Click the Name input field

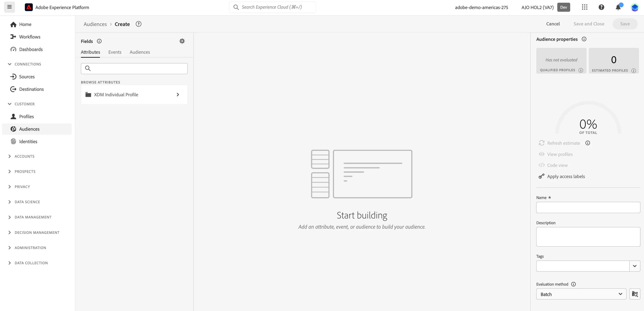(x=588, y=207)
